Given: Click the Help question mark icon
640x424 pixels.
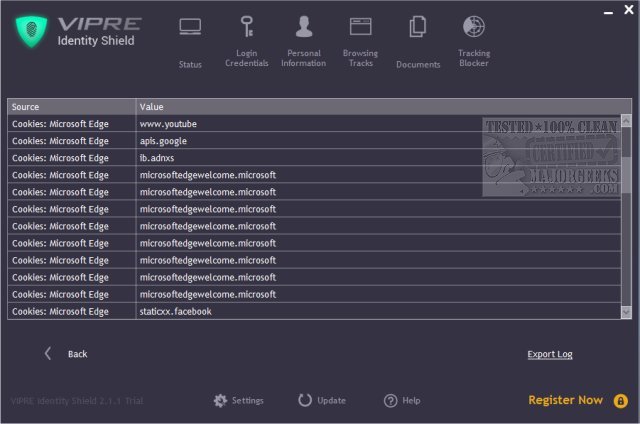Looking at the screenshot, I should tap(390, 401).
